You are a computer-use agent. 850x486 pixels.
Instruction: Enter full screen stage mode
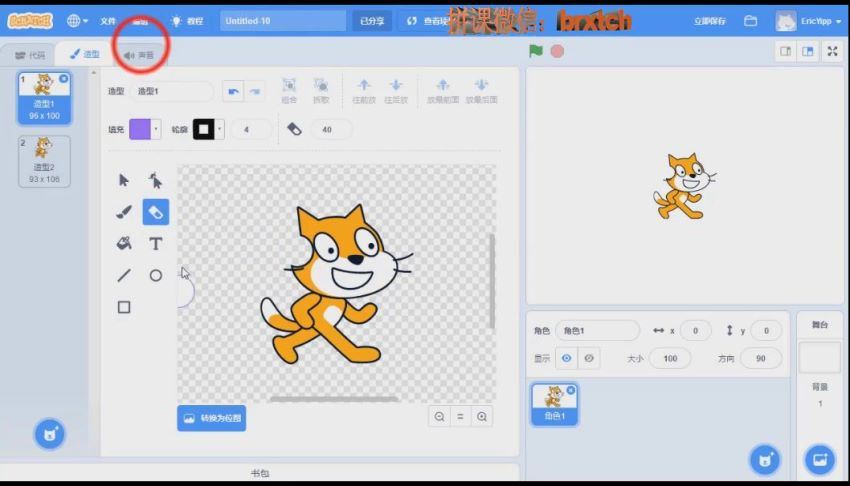833,51
